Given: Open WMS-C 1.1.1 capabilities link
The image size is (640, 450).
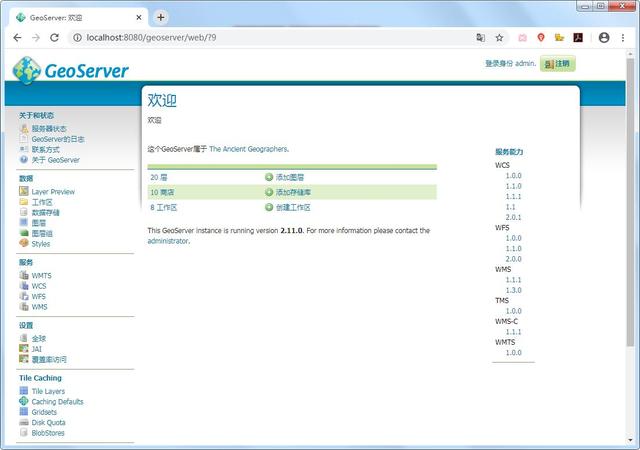Looking at the screenshot, I should (x=513, y=332).
